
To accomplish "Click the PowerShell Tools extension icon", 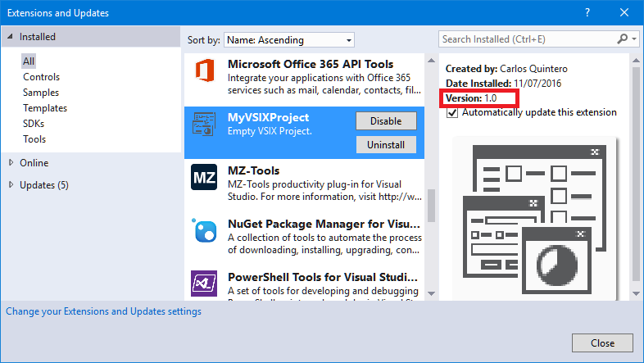I will 204,284.
